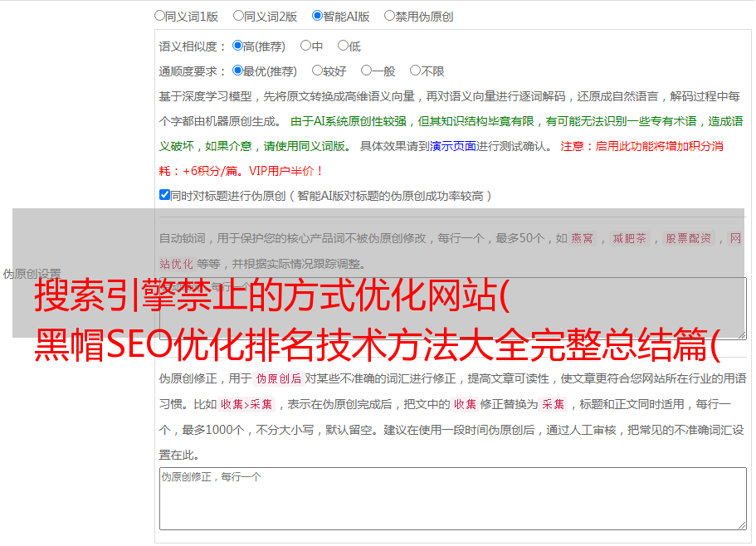This screenshot has height=546, width=756.
Task: Click the 燕窝 example keyword
Action: pyautogui.click(x=582, y=238)
